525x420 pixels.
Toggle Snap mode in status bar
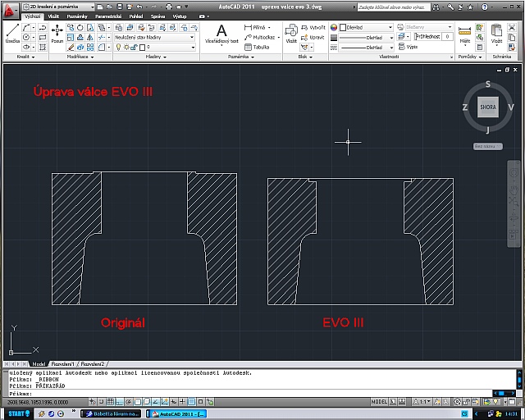click(102, 402)
